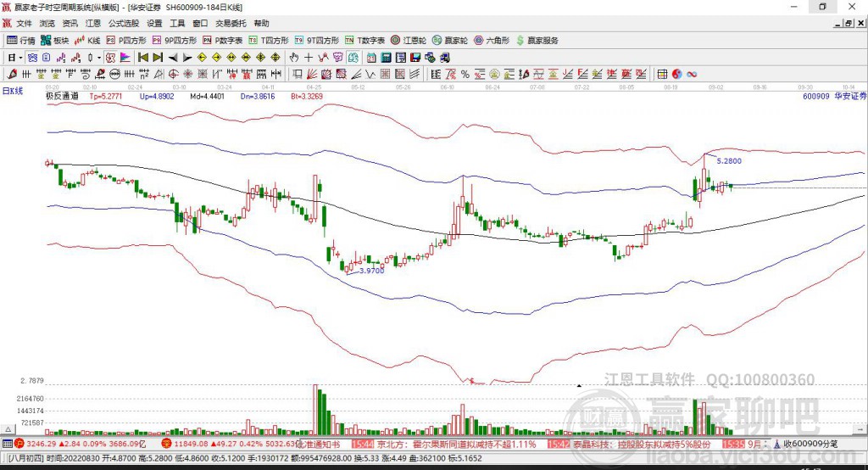868x470 pixels.
Task: Open the 帮助 menu
Action: 261,23
